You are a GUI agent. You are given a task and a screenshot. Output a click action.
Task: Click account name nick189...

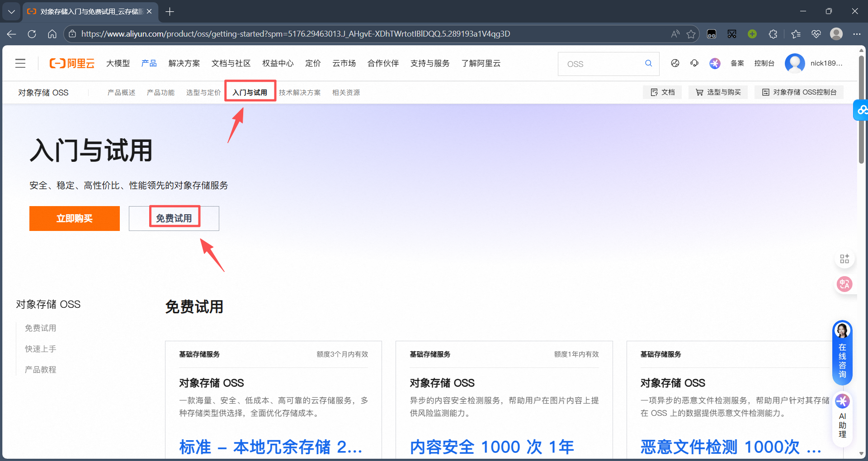pos(826,63)
